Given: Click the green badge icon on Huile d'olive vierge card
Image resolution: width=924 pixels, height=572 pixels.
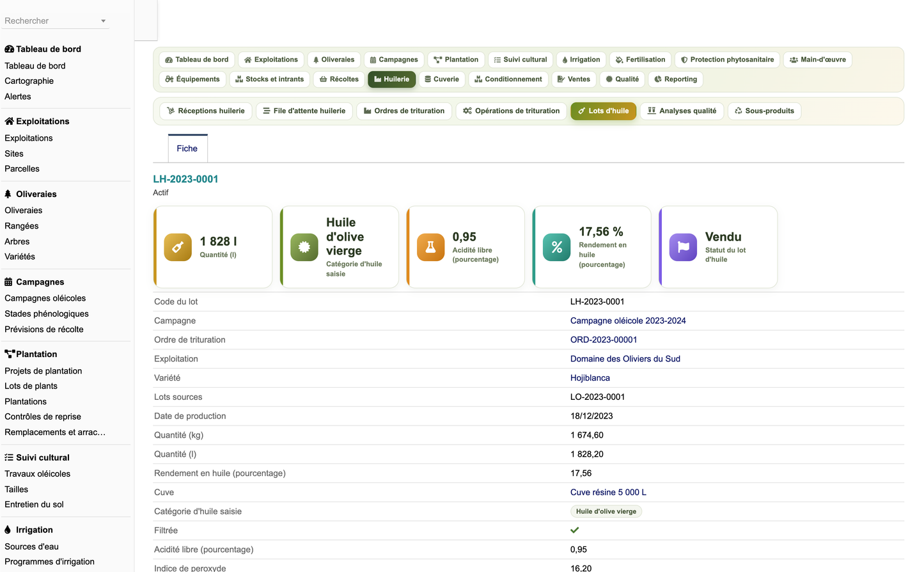Looking at the screenshot, I should pos(304,247).
